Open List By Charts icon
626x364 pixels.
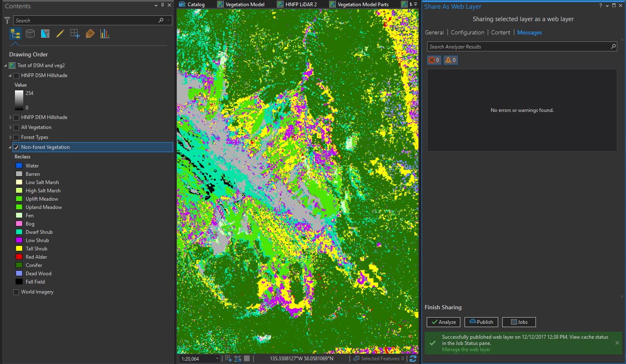(105, 34)
